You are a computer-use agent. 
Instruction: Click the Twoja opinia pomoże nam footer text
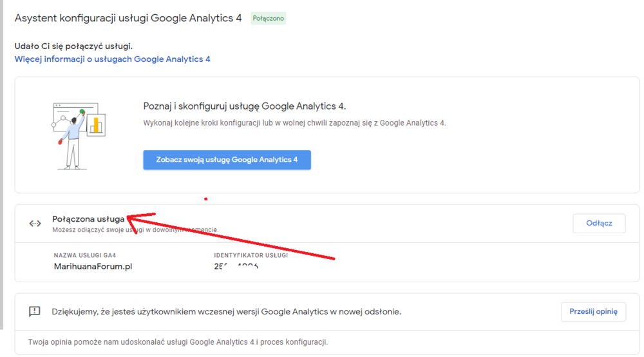click(178, 342)
